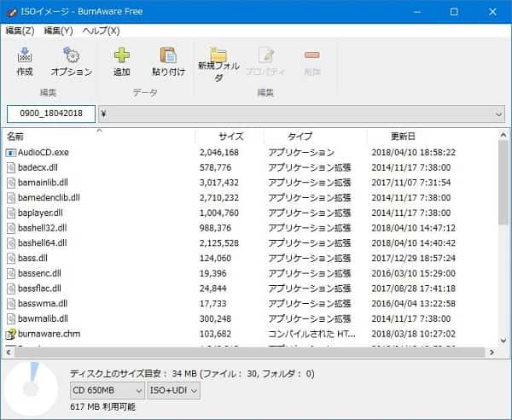Close the BurnAware Free window

[492, 12]
